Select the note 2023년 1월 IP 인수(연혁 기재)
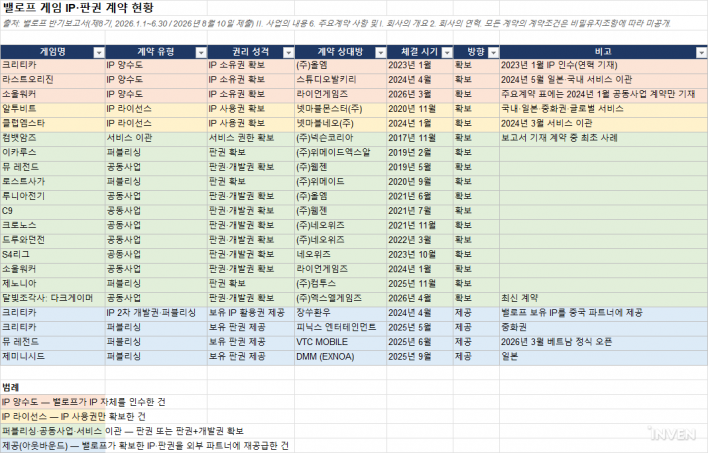This screenshot has width=708, height=453. pos(603,65)
